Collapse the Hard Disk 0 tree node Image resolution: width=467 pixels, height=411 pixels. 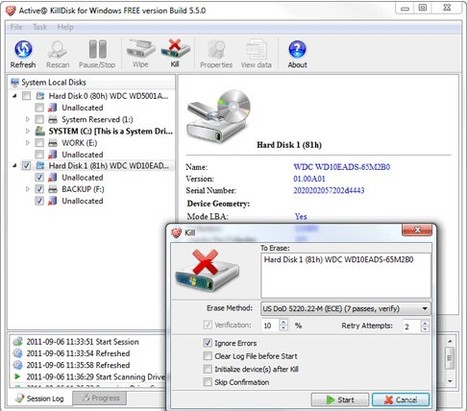click(x=14, y=96)
